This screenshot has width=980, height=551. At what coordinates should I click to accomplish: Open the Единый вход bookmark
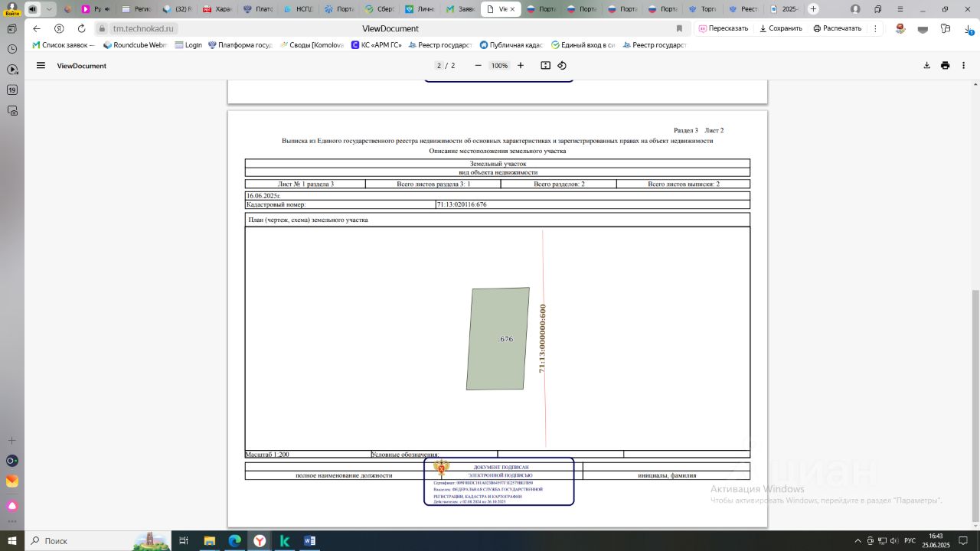click(x=583, y=45)
